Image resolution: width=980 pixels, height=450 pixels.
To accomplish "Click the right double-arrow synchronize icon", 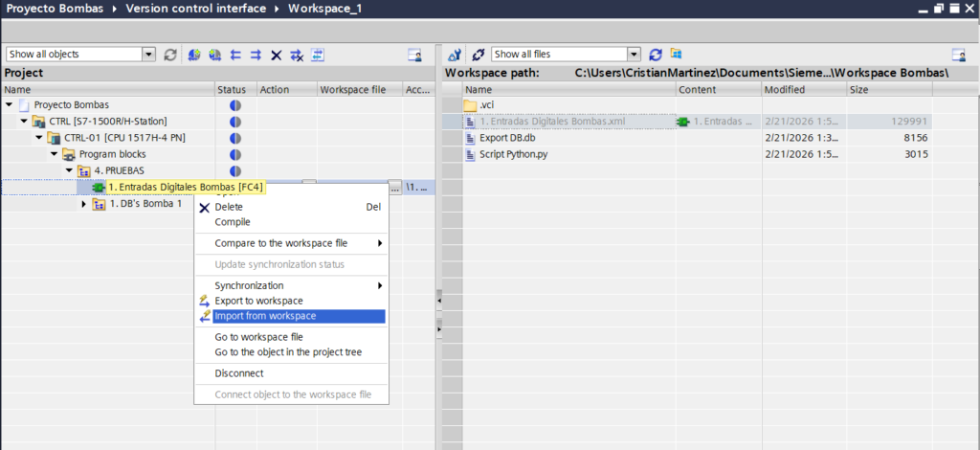I will pyautogui.click(x=256, y=55).
